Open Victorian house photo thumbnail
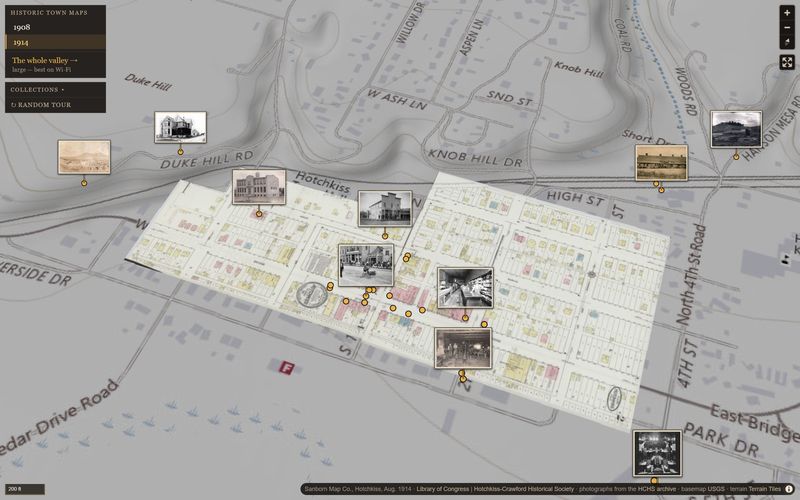The width and height of the screenshot is (800, 500). point(181,127)
